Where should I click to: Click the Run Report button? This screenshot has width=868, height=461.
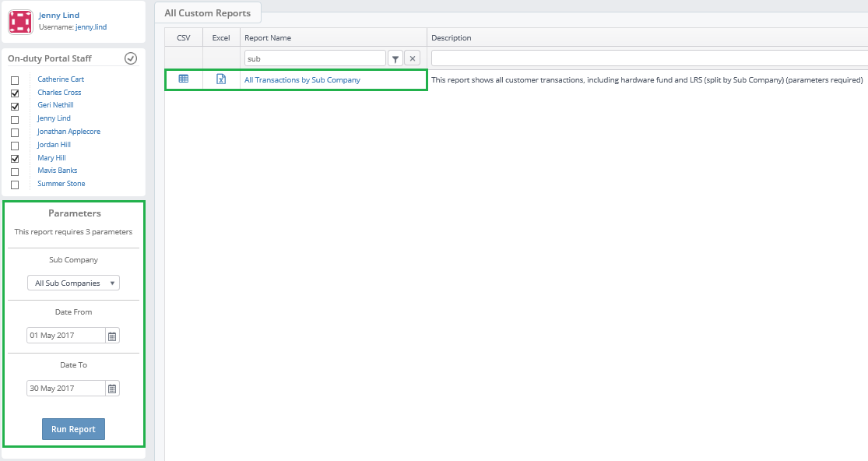[74, 429]
